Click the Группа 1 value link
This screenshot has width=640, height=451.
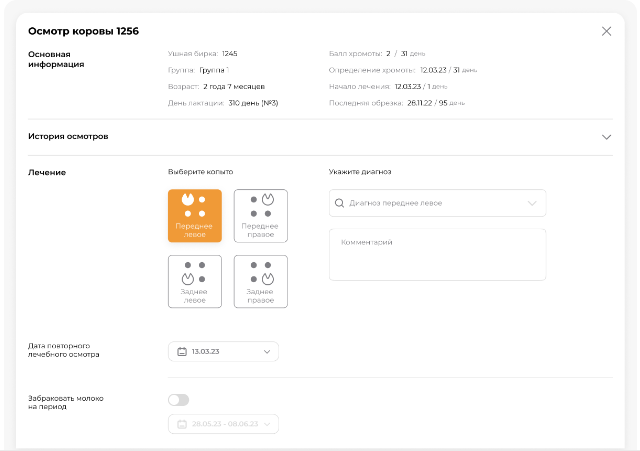coord(214,70)
